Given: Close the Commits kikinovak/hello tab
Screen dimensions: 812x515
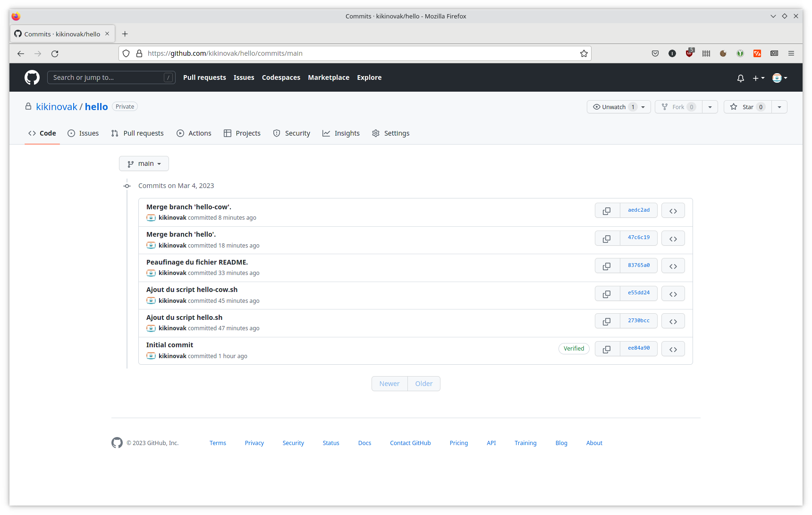Looking at the screenshot, I should pyautogui.click(x=107, y=34).
